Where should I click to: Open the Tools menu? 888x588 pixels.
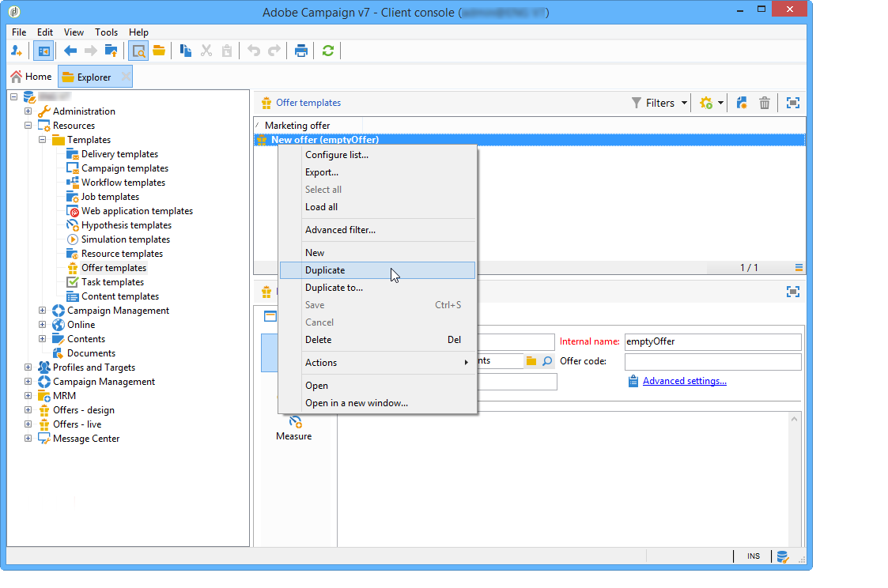coord(106,32)
